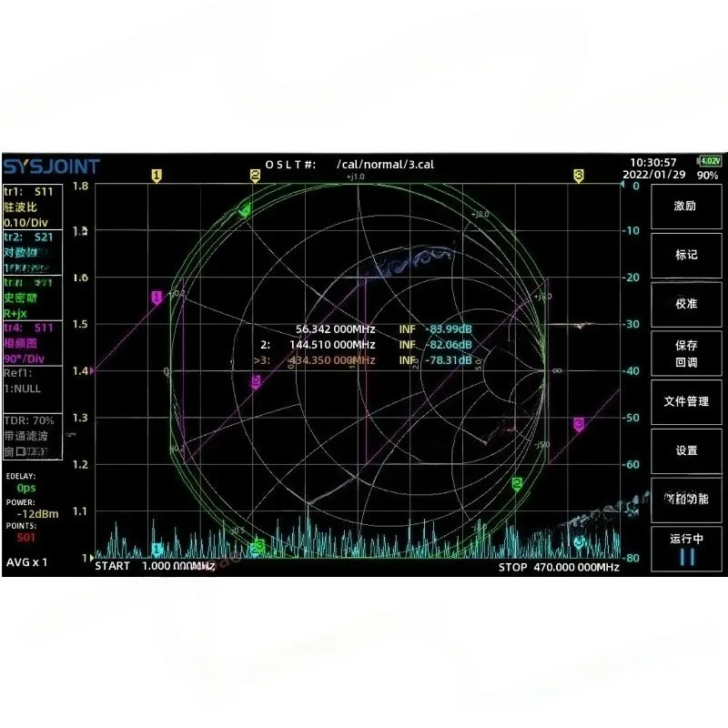728x728 pixels.
Task: Select yellow marker 3 on top axis
Action: 579,176
